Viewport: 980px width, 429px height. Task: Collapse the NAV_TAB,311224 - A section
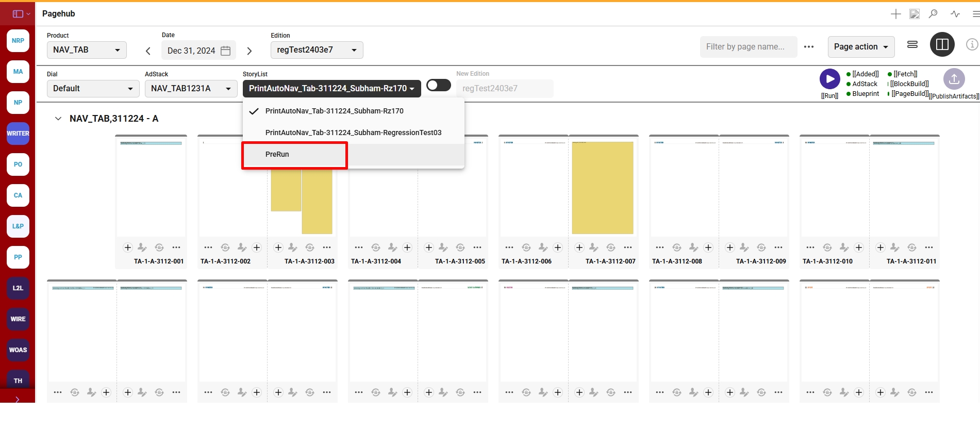click(x=58, y=119)
